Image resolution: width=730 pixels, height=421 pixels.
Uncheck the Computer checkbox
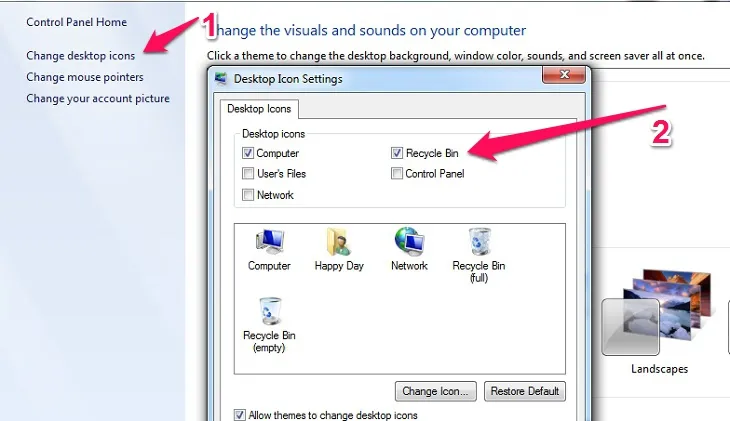click(248, 153)
